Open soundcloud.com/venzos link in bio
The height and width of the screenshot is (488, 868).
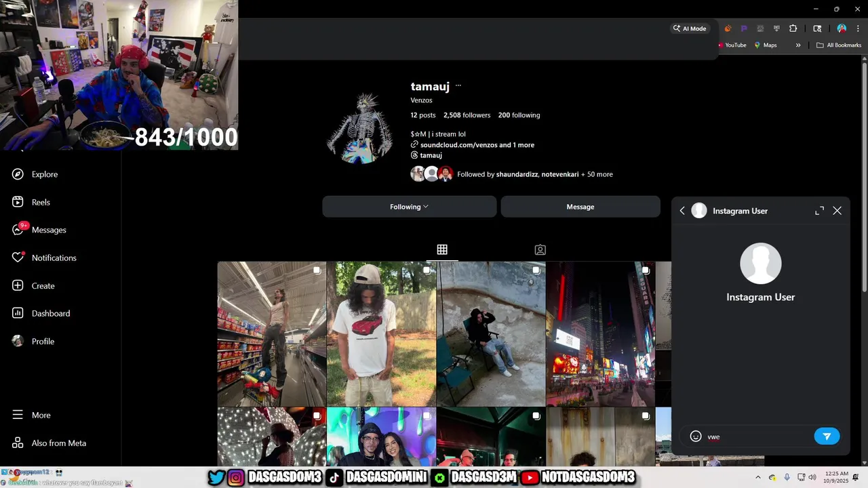473,144
